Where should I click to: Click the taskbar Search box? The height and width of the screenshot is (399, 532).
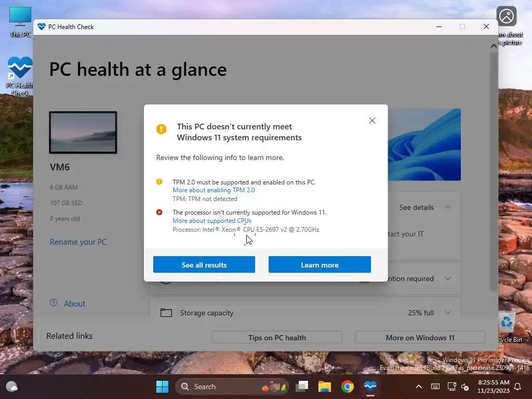232,387
